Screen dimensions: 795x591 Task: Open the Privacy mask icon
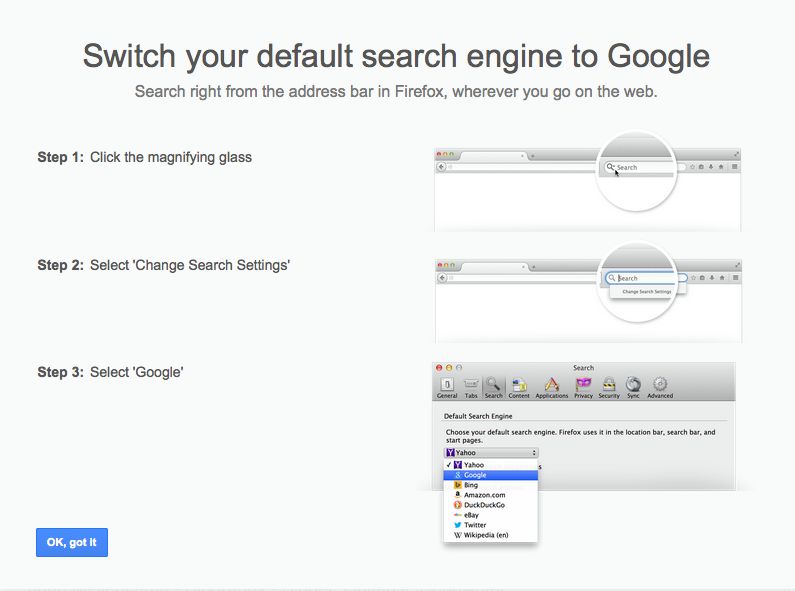click(583, 385)
